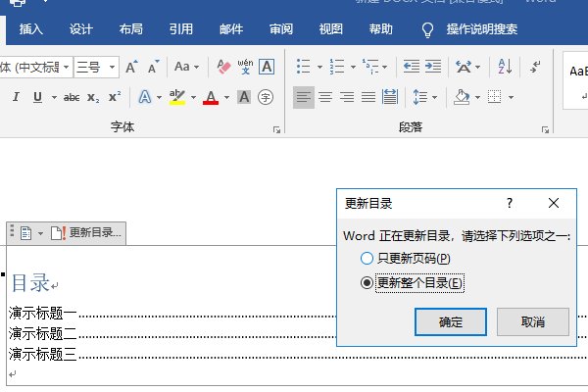Expand bullet library dropdown arrow
The height and width of the screenshot is (392, 588).
319,68
